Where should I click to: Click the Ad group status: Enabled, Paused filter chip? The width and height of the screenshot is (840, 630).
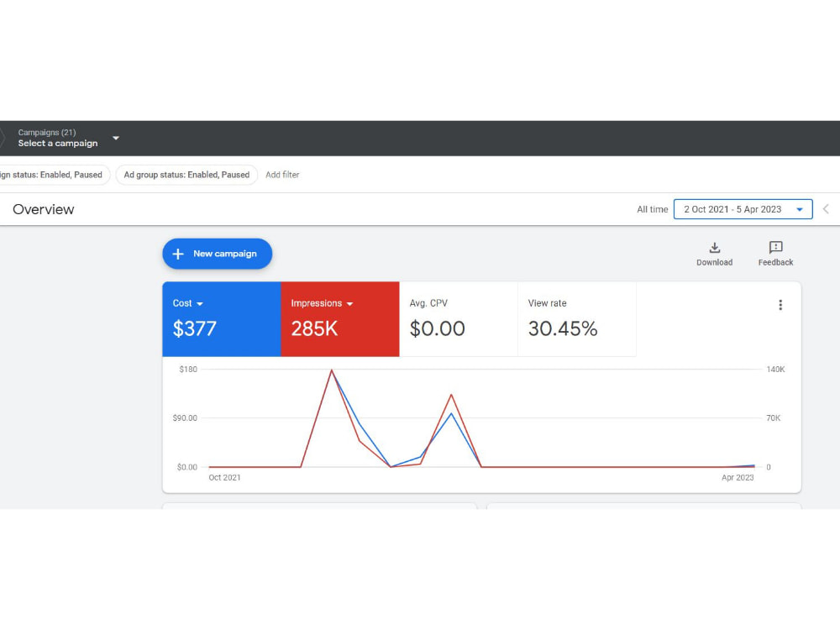pos(186,175)
